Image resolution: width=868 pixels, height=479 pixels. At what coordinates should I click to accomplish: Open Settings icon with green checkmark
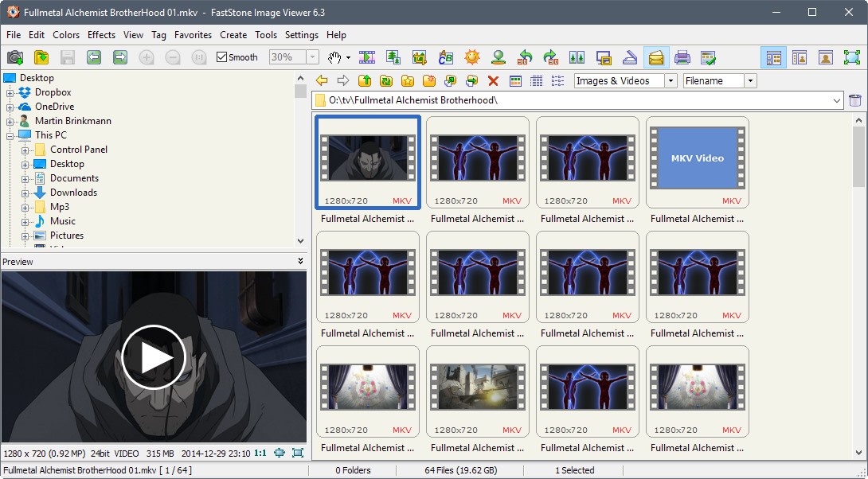click(708, 57)
